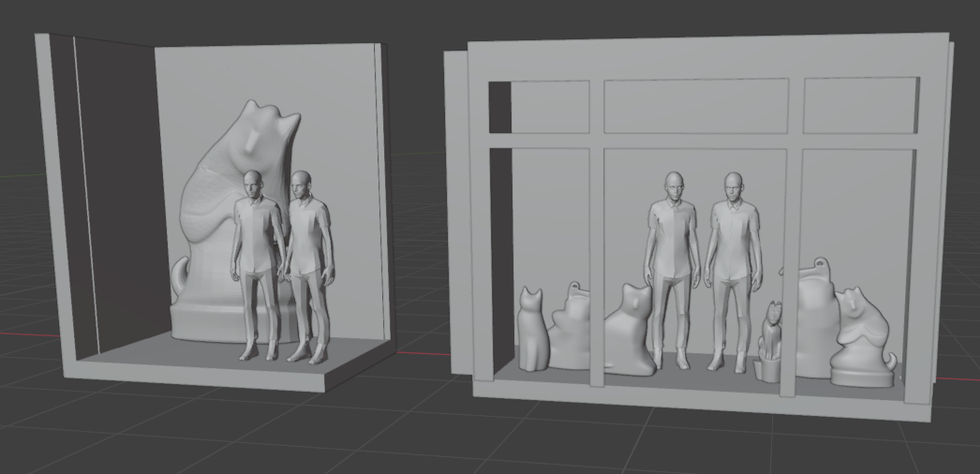Viewport: 980px width, 474px height.
Task: Select the upper right window pane
Action: [x=861, y=106]
